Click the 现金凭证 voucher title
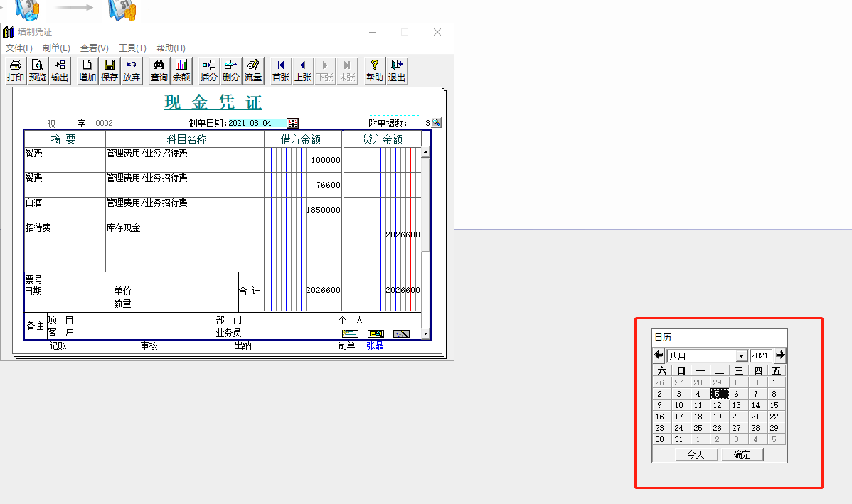 click(x=213, y=102)
